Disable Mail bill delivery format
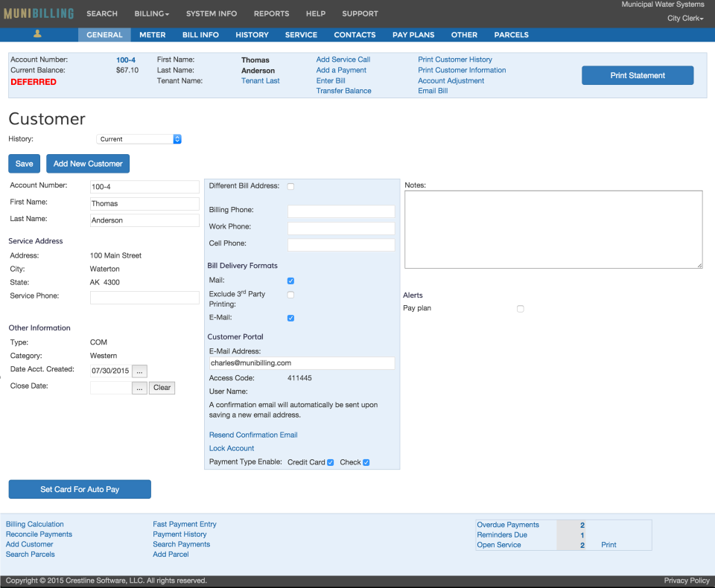Image resolution: width=715 pixels, height=588 pixels. 290,281
